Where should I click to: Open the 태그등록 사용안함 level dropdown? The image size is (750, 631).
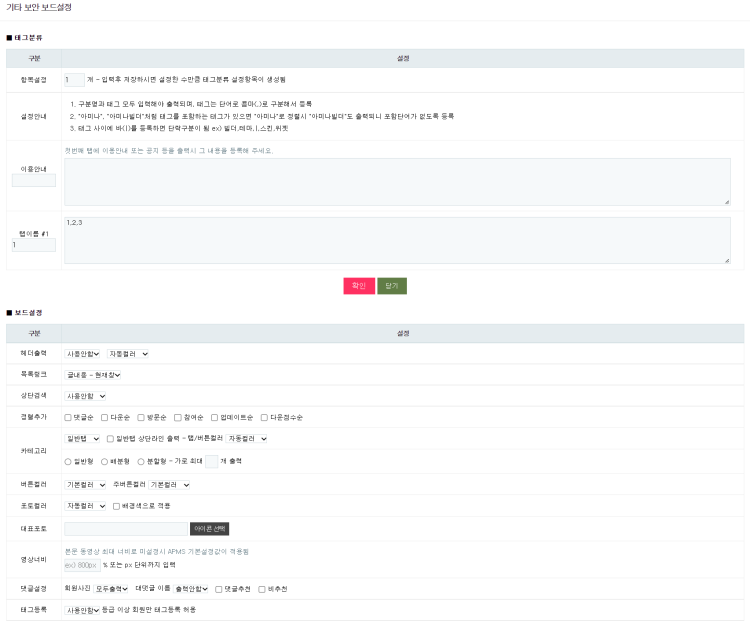click(x=82, y=610)
